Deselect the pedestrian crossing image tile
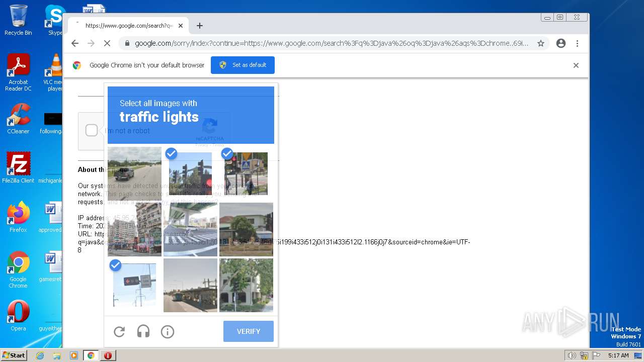This screenshot has width=644, height=362. pyautogui.click(x=246, y=173)
